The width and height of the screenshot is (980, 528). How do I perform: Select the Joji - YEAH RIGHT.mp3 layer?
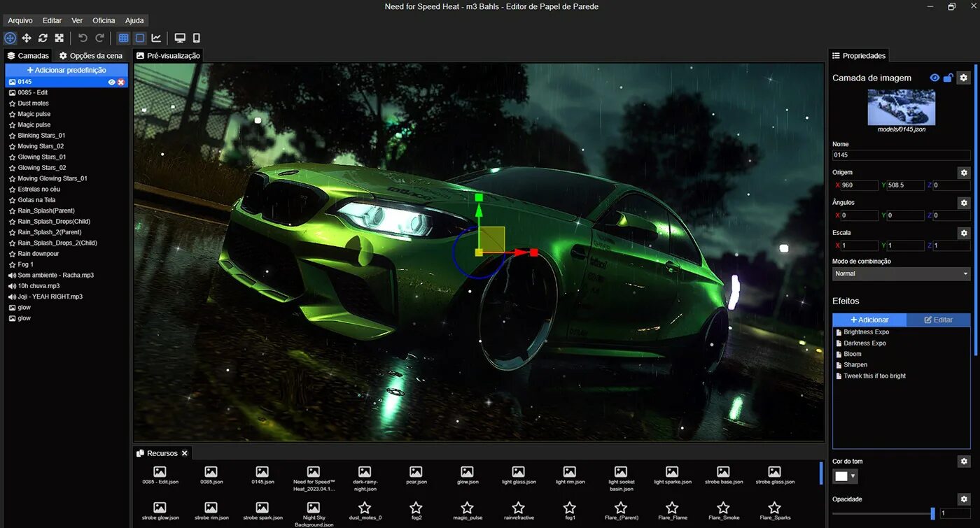click(66, 297)
